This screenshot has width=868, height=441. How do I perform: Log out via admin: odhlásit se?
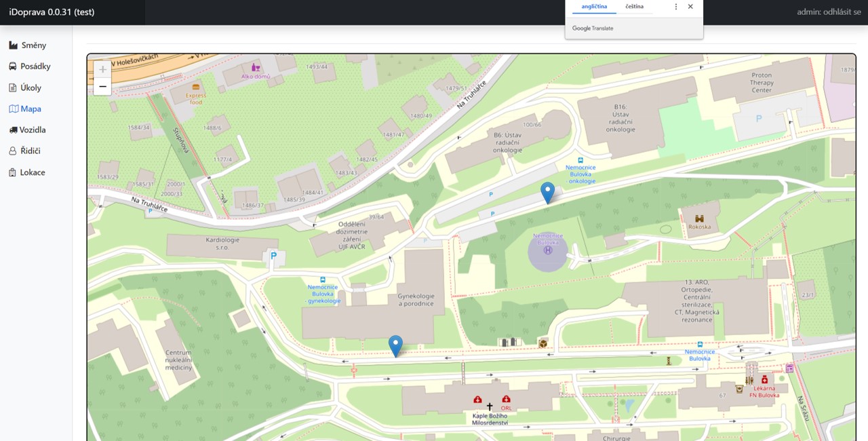(x=829, y=12)
